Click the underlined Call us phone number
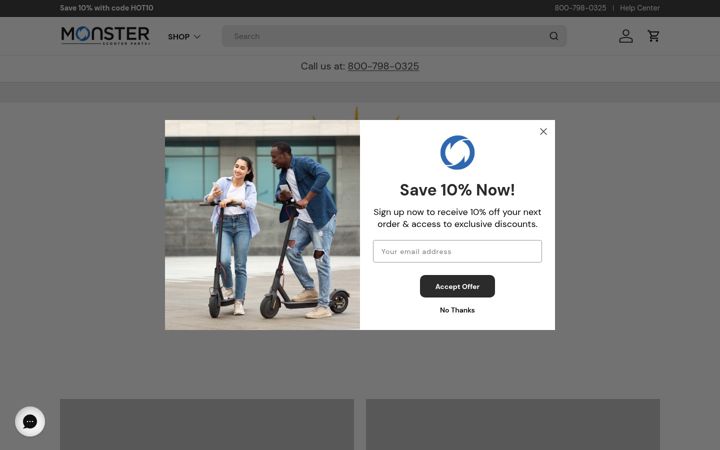The height and width of the screenshot is (450, 720). (x=383, y=66)
